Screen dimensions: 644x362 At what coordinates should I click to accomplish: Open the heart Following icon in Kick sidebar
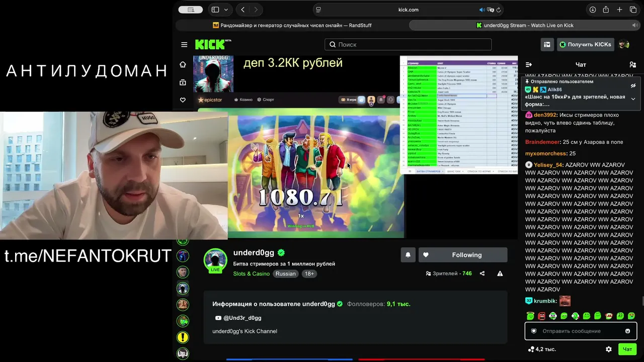[183, 100]
